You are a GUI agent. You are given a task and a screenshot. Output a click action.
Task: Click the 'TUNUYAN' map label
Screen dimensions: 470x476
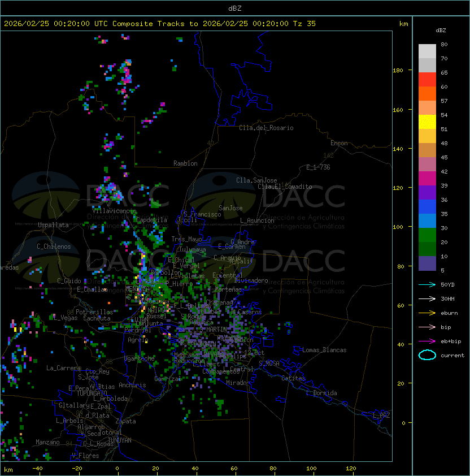pyautogui.click(x=120, y=440)
